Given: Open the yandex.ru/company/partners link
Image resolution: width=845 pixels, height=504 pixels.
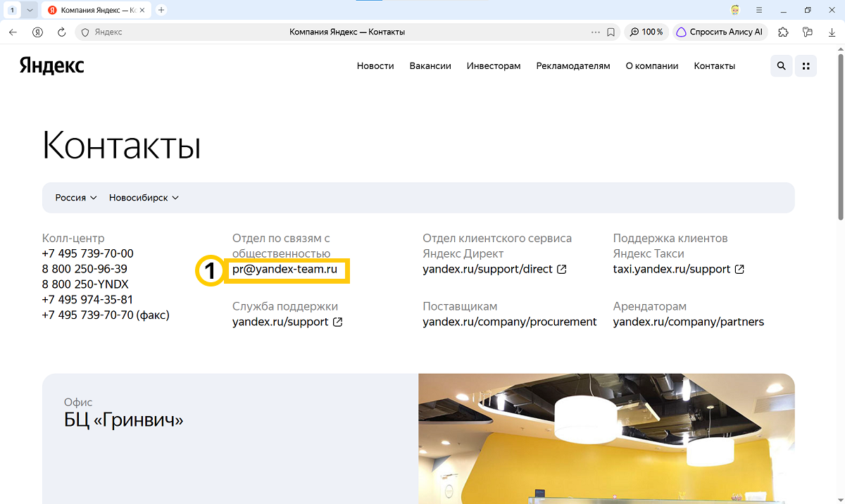Looking at the screenshot, I should (689, 322).
